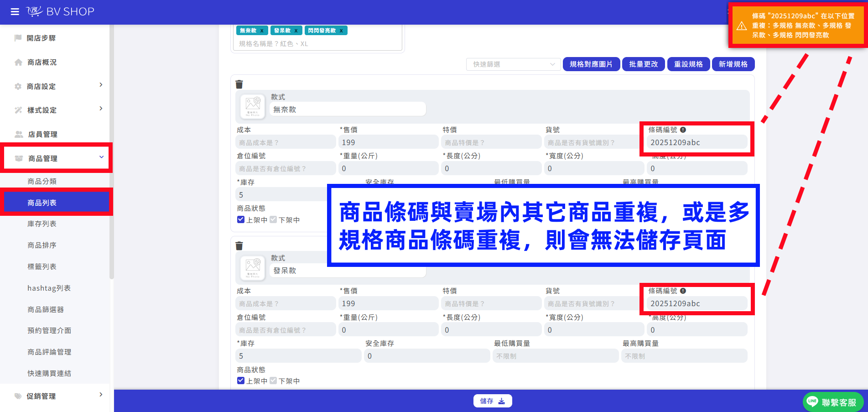Check 上架中 for the 無奈款 variant
Viewport: 868px width, 412px height.
(241, 219)
